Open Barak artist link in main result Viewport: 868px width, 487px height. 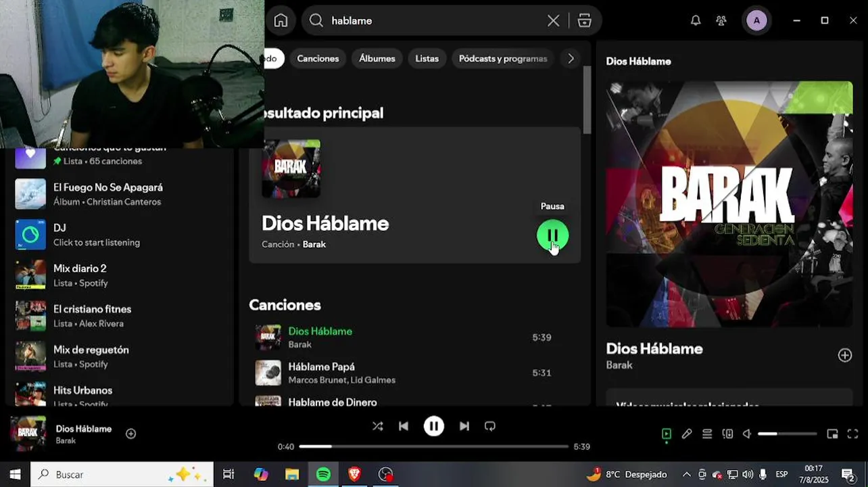(x=314, y=244)
